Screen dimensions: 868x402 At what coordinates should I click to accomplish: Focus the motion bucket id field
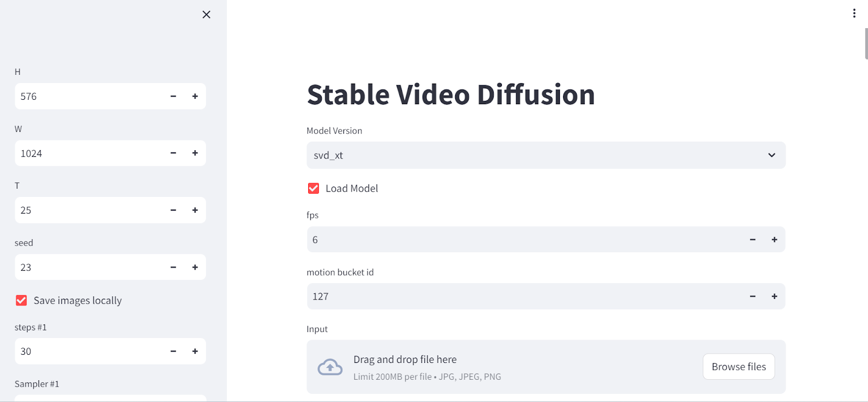[x=525, y=296]
